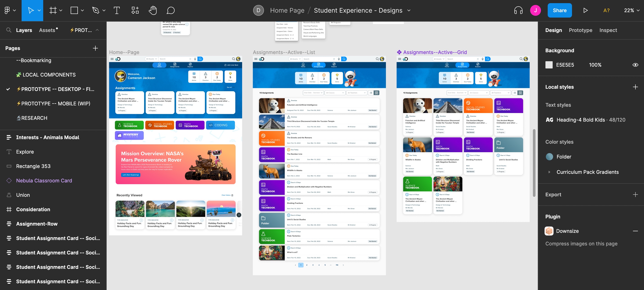644x290 pixels.
Task: Click the E5E5E5 background color swatch
Action: coord(549,65)
